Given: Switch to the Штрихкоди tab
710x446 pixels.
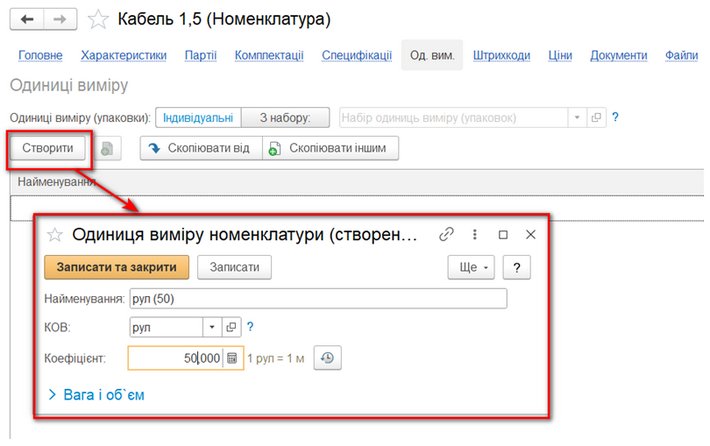Looking at the screenshot, I should click(501, 55).
